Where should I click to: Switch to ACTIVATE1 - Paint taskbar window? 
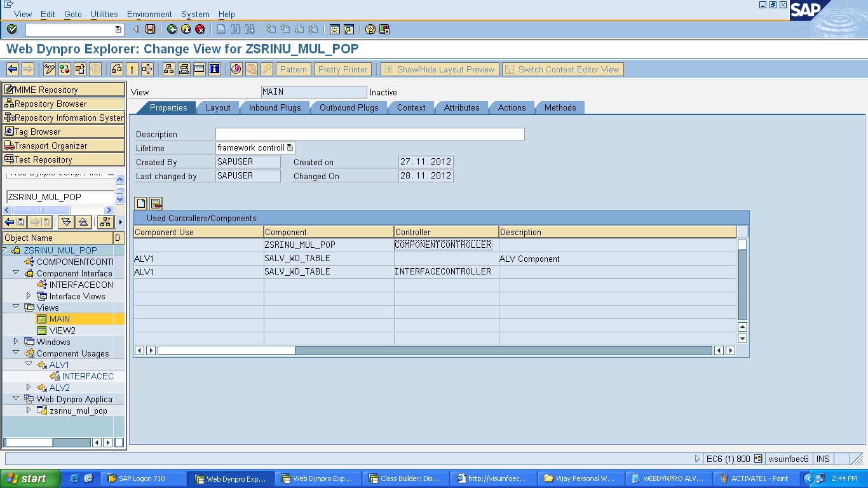pyautogui.click(x=756, y=478)
